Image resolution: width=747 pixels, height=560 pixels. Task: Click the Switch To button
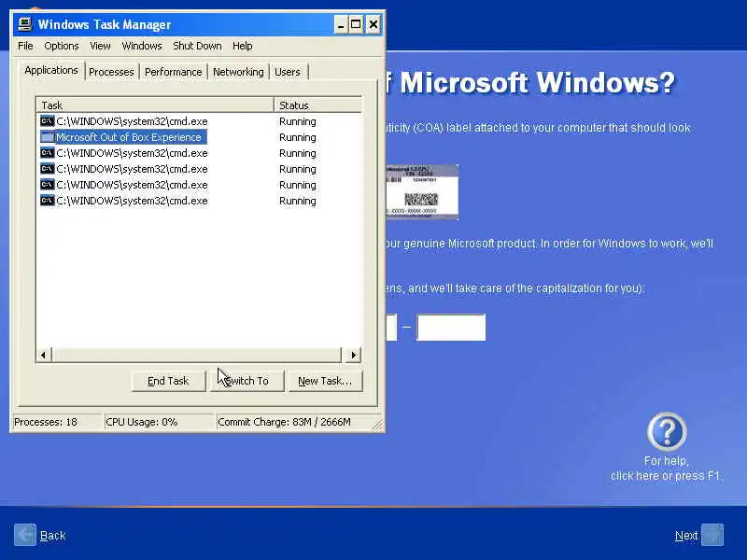coord(247,381)
